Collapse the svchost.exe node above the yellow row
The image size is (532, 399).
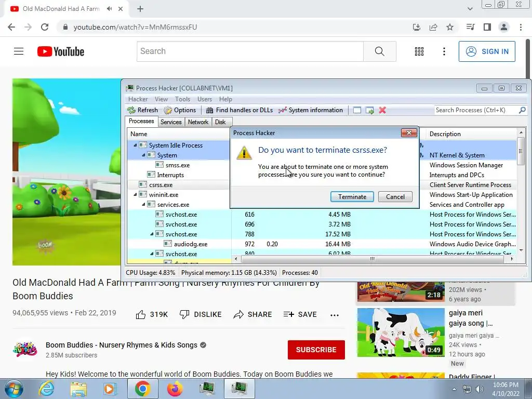152,254
